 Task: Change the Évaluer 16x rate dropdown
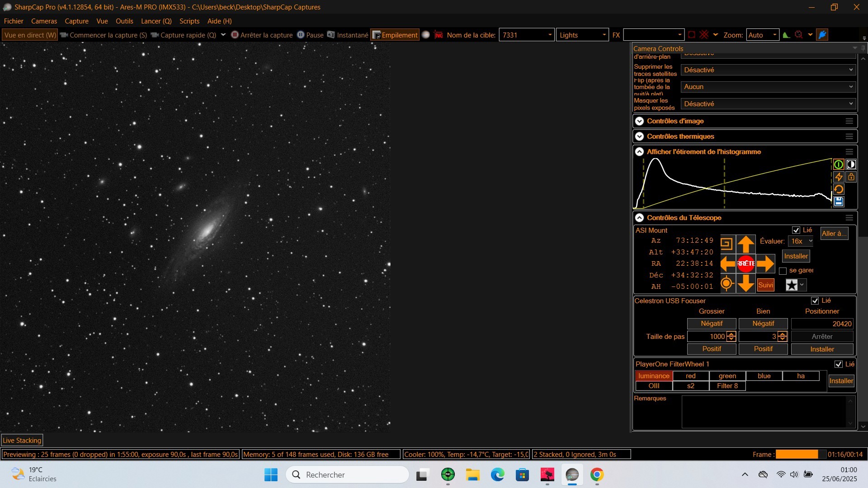(801, 241)
